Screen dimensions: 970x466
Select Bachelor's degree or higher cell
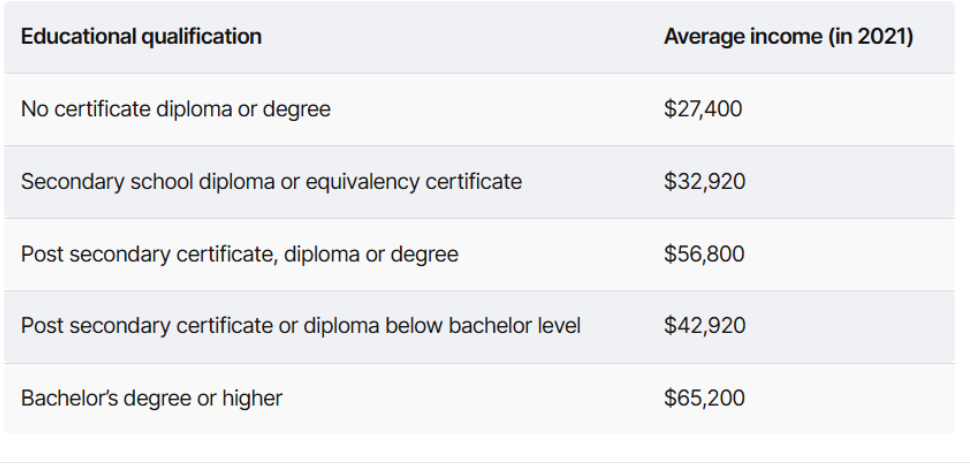click(152, 399)
